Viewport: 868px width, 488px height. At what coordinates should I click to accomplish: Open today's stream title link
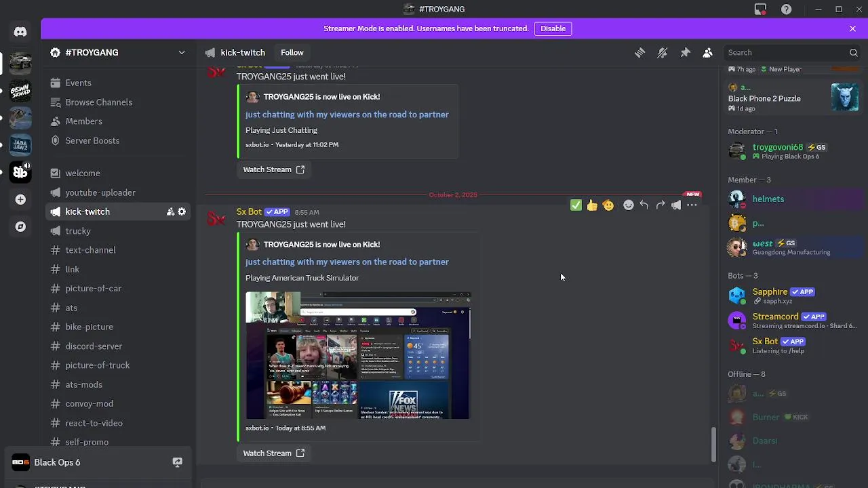[x=347, y=262]
